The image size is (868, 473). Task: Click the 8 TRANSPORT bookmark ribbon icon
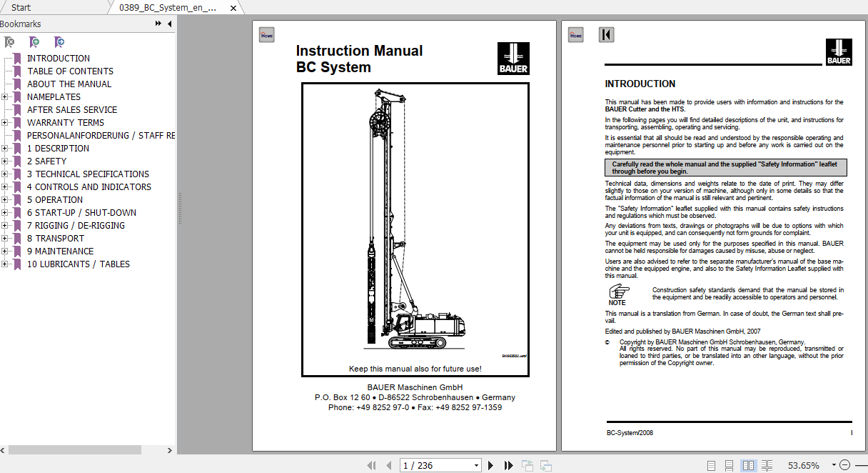[x=18, y=239]
